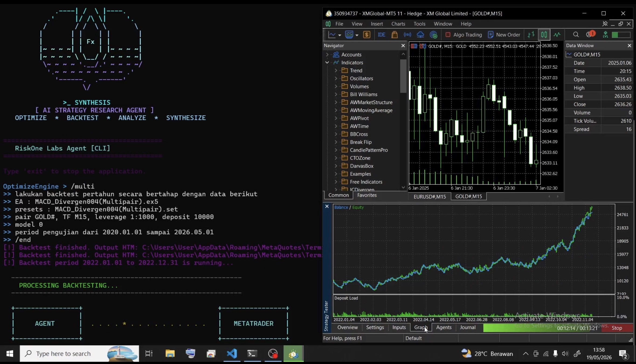636x364 pixels.
Task: Open the terminal app in taskbar
Action: tap(252, 353)
